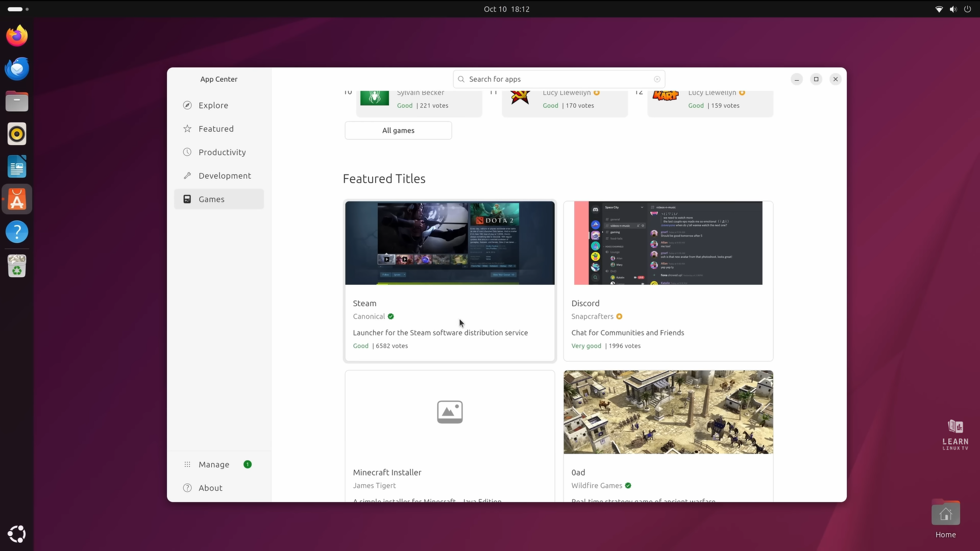Open the Discord app title
The height and width of the screenshot is (551, 980).
click(585, 303)
